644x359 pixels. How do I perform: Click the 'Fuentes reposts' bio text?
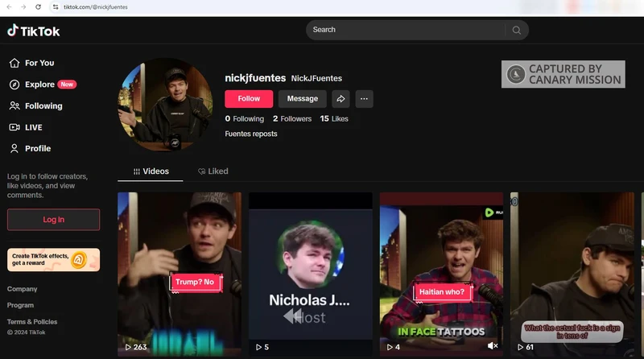tap(251, 134)
